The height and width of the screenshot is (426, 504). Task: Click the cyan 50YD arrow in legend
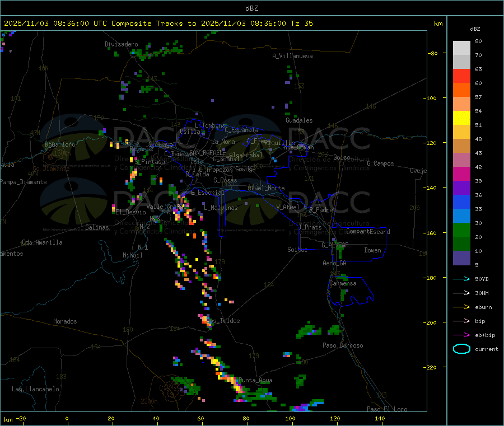click(x=461, y=279)
